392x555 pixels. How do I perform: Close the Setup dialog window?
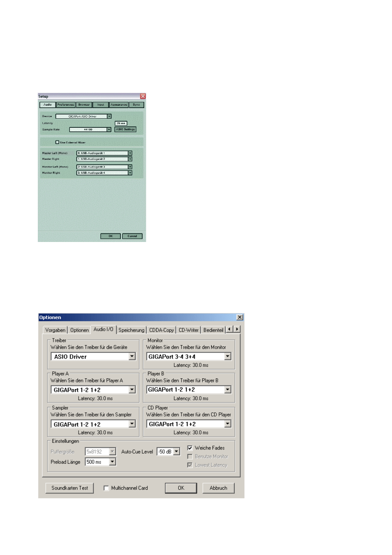[x=143, y=96]
